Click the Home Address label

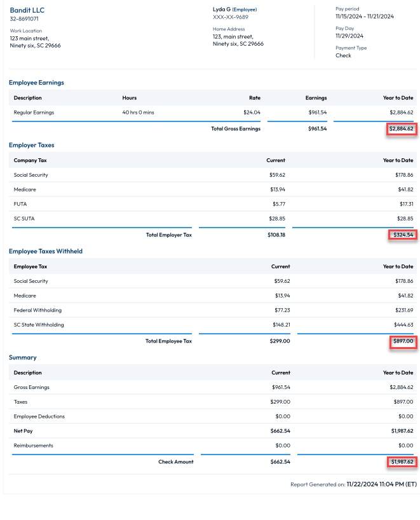(x=229, y=29)
